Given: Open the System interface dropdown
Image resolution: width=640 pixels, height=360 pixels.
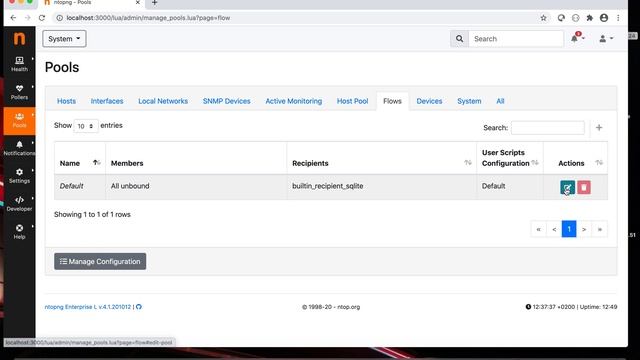Looking at the screenshot, I should tap(64, 39).
